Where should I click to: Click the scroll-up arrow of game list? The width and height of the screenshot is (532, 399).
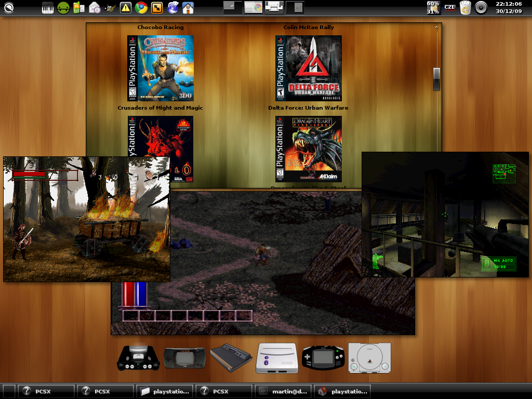tap(436, 27)
